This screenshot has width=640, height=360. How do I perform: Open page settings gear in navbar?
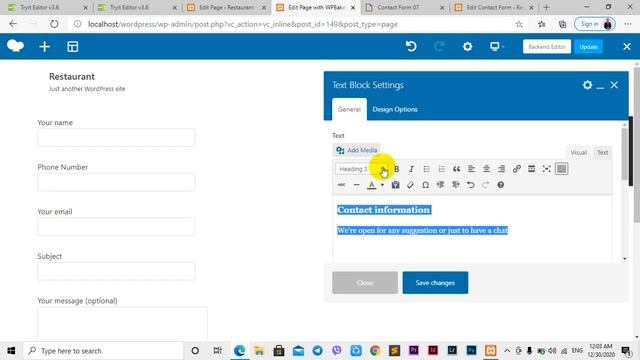pyautogui.click(x=467, y=47)
